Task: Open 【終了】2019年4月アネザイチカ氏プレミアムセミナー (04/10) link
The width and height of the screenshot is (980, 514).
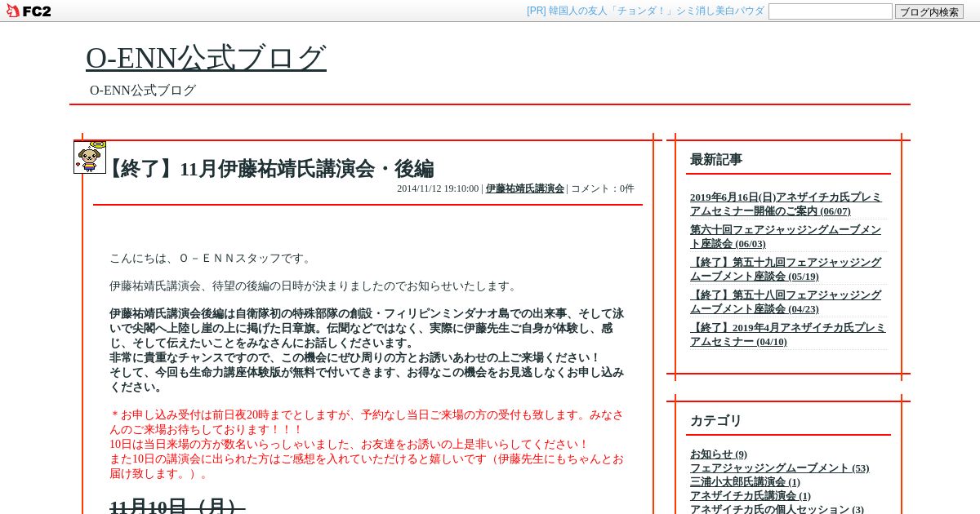Action: click(787, 335)
